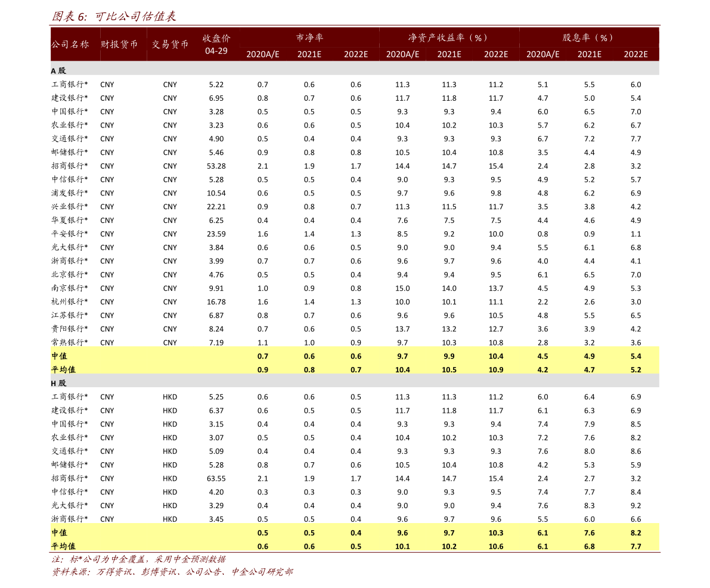Click the A 股 section row label

pos(58,70)
